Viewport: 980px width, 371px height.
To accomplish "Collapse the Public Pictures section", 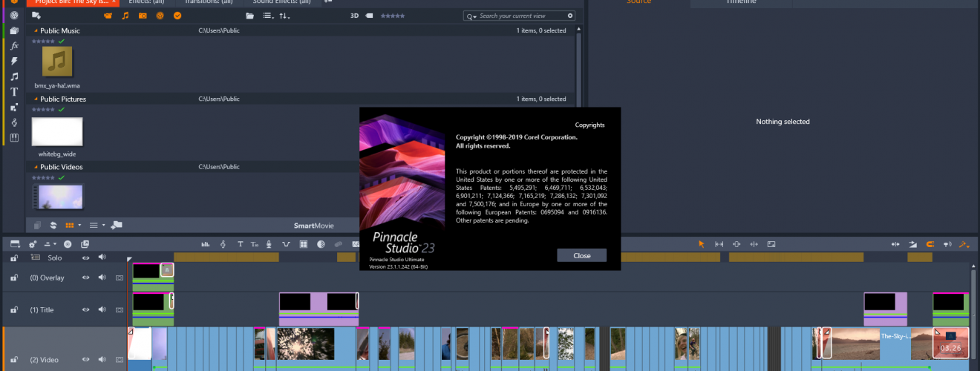I will (x=36, y=99).
